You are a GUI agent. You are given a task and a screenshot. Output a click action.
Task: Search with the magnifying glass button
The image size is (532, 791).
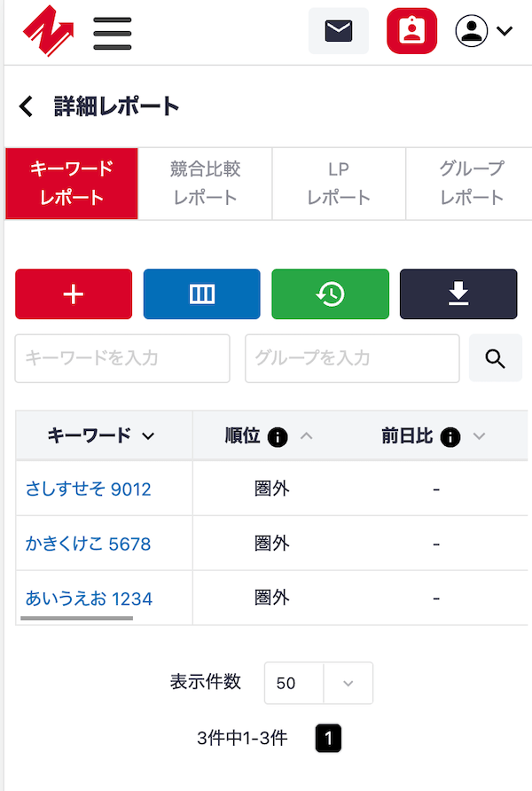[495, 358]
